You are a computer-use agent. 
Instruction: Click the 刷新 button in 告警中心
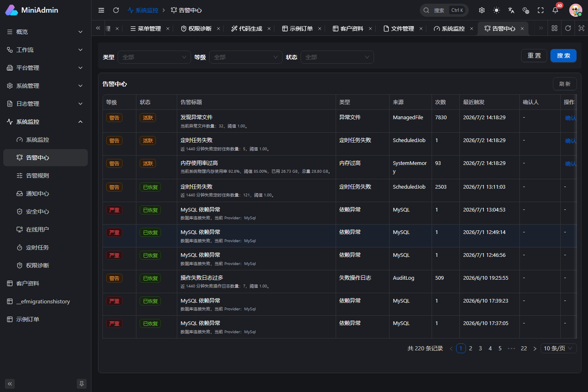(x=565, y=84)
